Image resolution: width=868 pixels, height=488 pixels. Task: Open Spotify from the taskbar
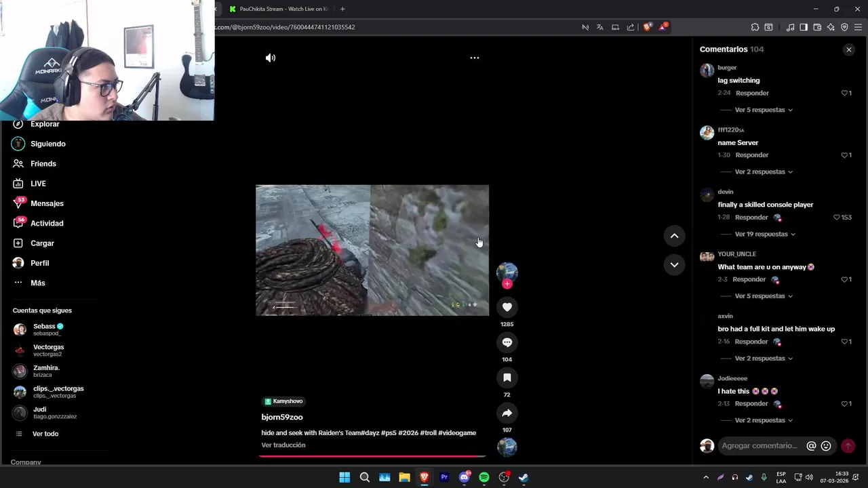click(x=484, y=477)
